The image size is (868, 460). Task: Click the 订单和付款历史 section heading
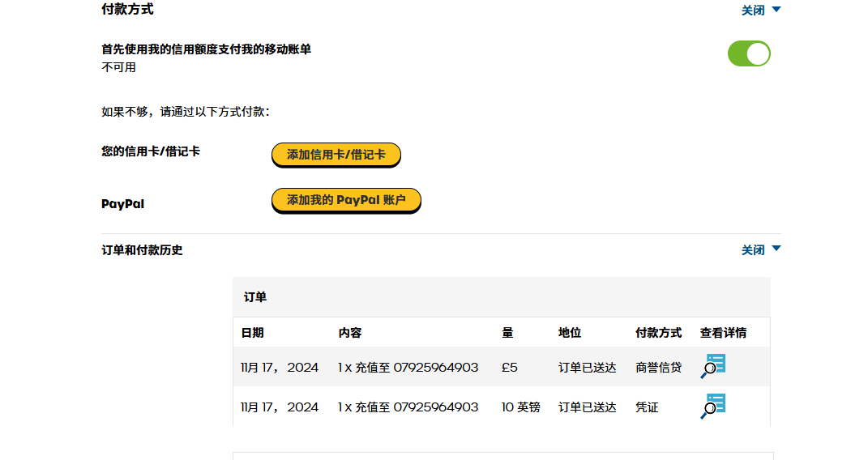point(142,250)
